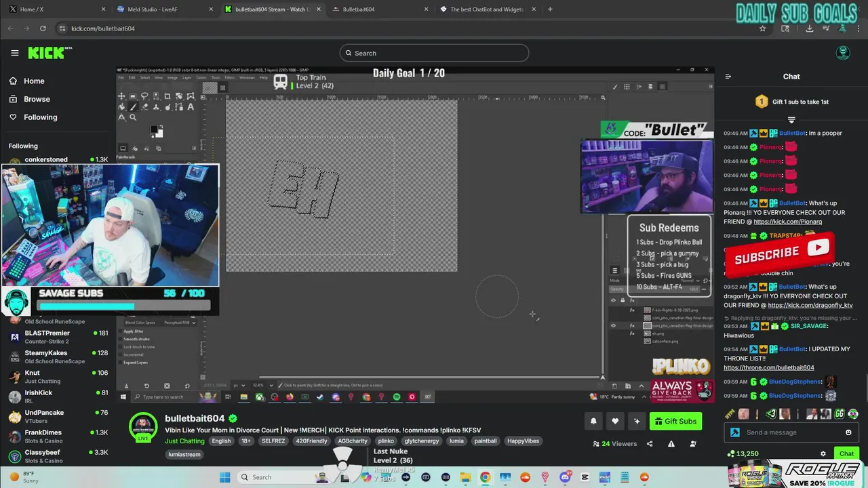Open the Classybeef channel in Following list
868x488 pixels.
[58, 456]
